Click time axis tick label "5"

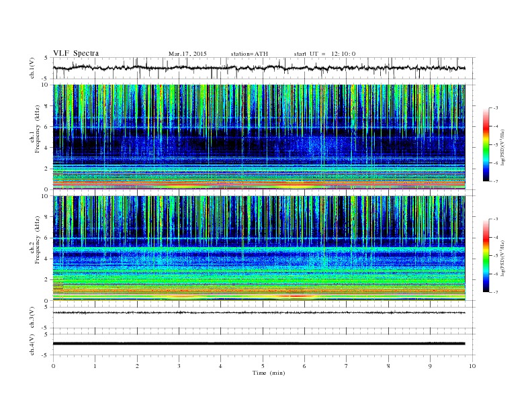click(x=263, y=366)
